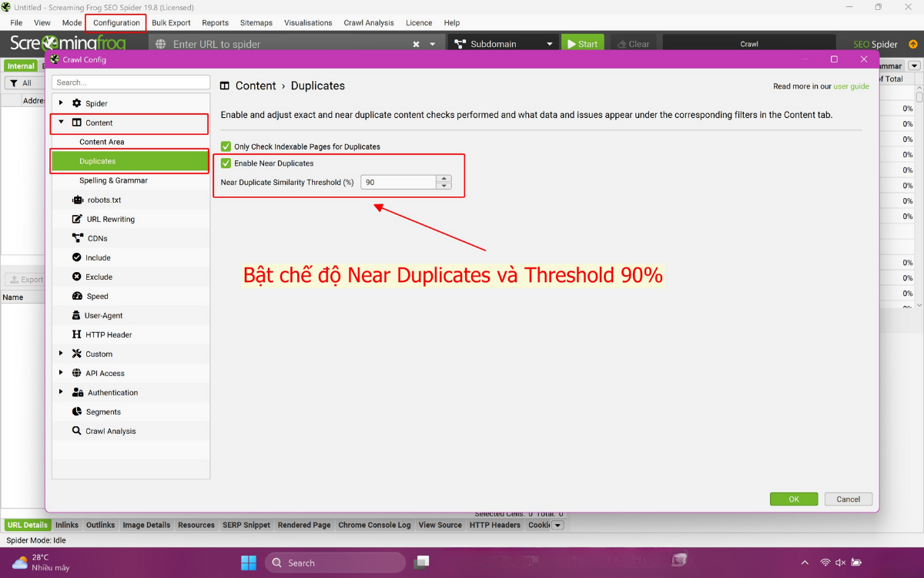Open the Configuration menu
Viewport: 924px width, 578px height.
point(116,23)
